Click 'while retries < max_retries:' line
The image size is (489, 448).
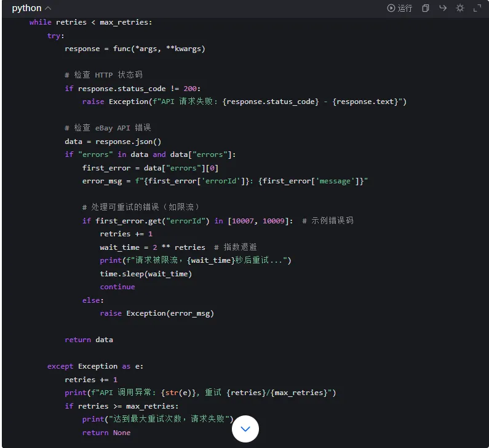point(91,22)
